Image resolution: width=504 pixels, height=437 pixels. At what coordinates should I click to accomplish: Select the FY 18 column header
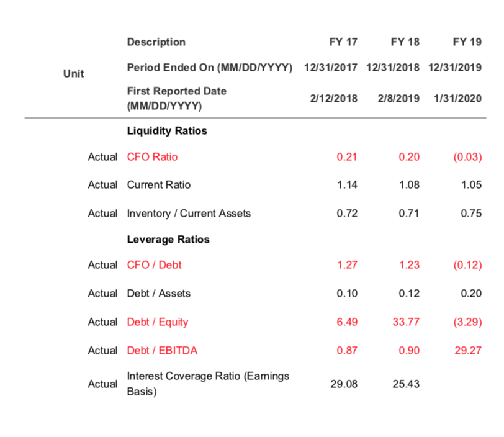(x=405, y=42)
